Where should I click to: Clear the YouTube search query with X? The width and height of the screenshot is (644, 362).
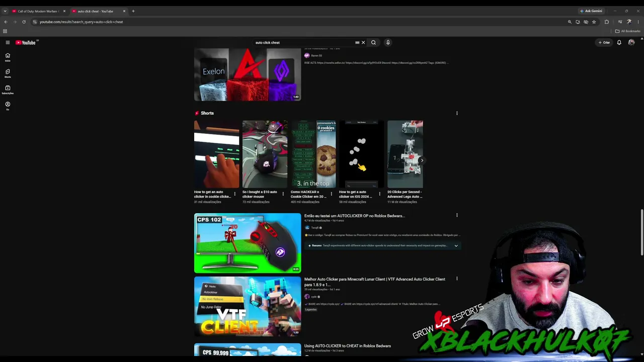tap(363, 43)
